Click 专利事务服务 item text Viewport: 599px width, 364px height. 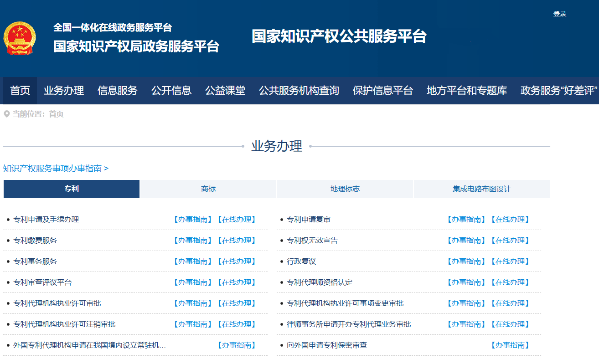tap(35, 261)
